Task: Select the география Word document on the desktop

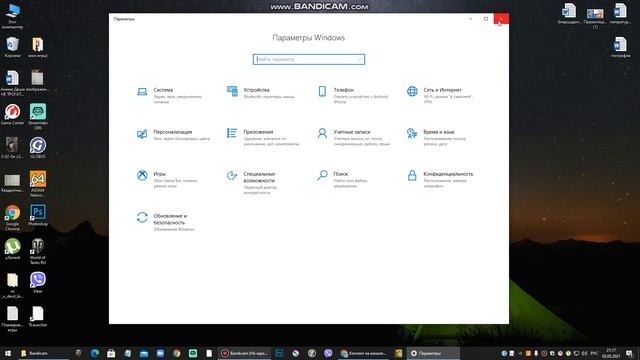Action: coord(620,47)
